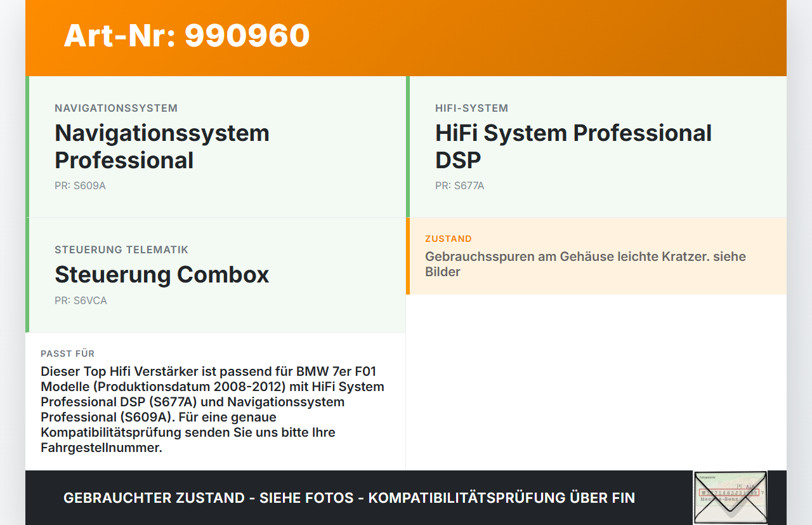Click the PR: S609A code label
Image resolution: width=812 pixels, height=525 pixels.
tap(80, 186)
